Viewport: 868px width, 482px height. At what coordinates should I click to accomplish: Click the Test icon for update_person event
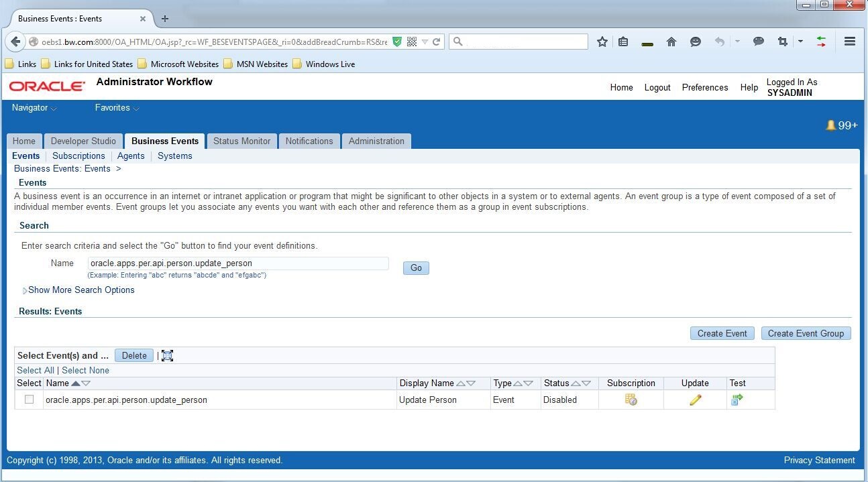pyautogui.click(x=737, y=400)
